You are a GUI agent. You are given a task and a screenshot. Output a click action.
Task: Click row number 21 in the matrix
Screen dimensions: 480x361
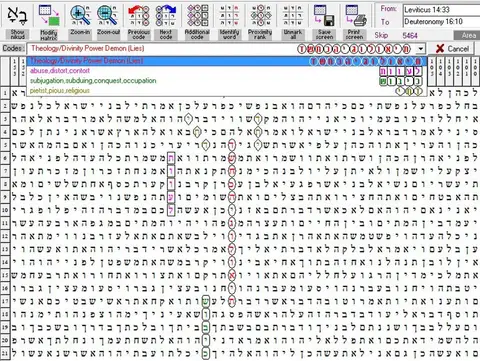tap(5, 353)
